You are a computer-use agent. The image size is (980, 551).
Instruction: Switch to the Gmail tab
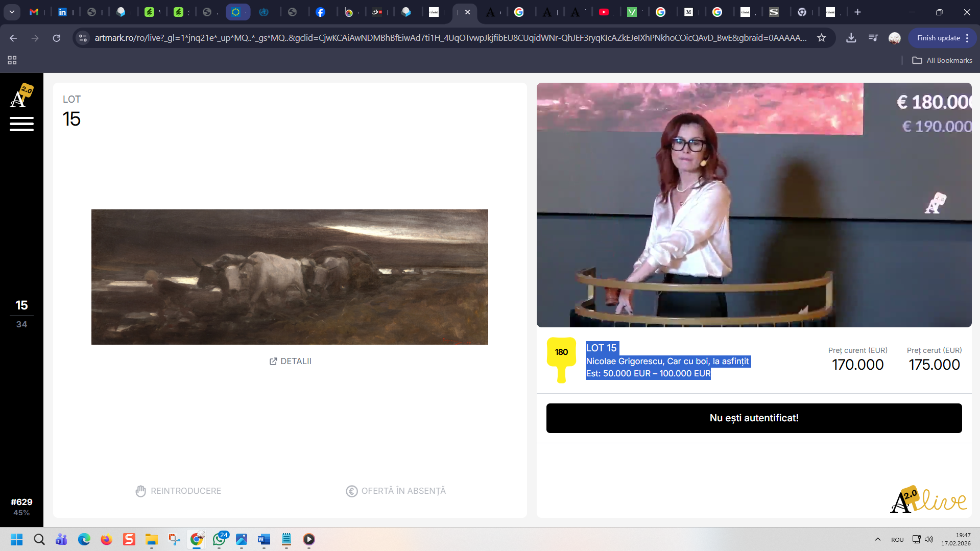tap(34, 12)
